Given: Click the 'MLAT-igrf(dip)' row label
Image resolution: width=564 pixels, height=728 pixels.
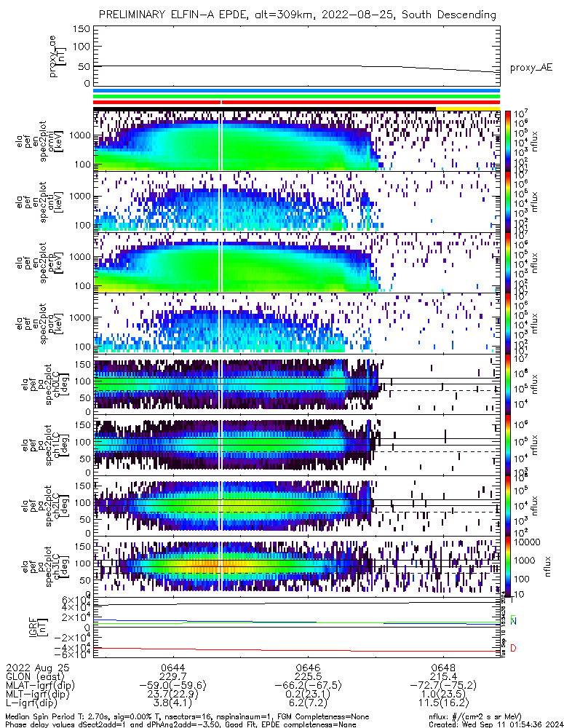Looking at the screenshot, I should [x=40, y=685].
